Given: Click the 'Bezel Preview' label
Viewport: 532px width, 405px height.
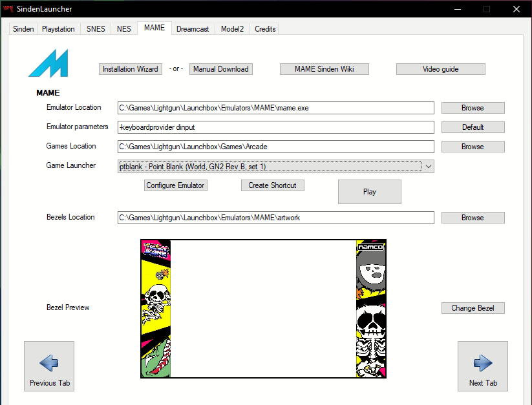Looking at the screenshot, I should 68,307.
